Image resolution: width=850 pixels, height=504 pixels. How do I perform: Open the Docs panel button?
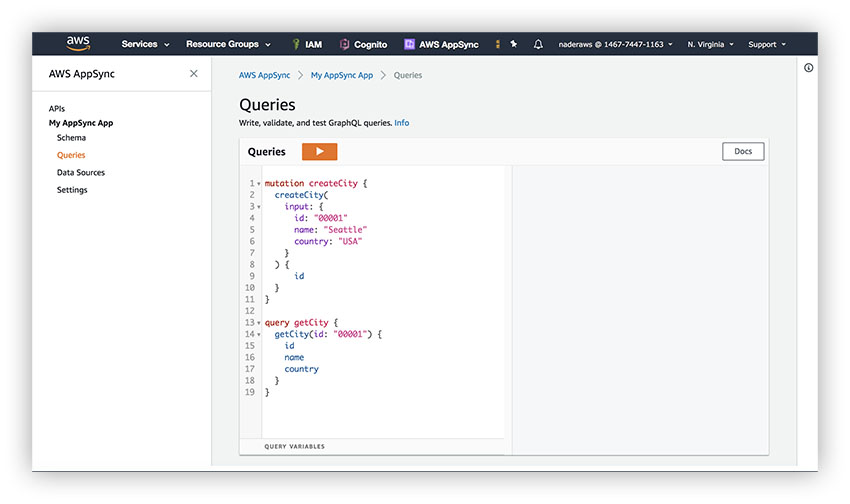pos(743,152)
